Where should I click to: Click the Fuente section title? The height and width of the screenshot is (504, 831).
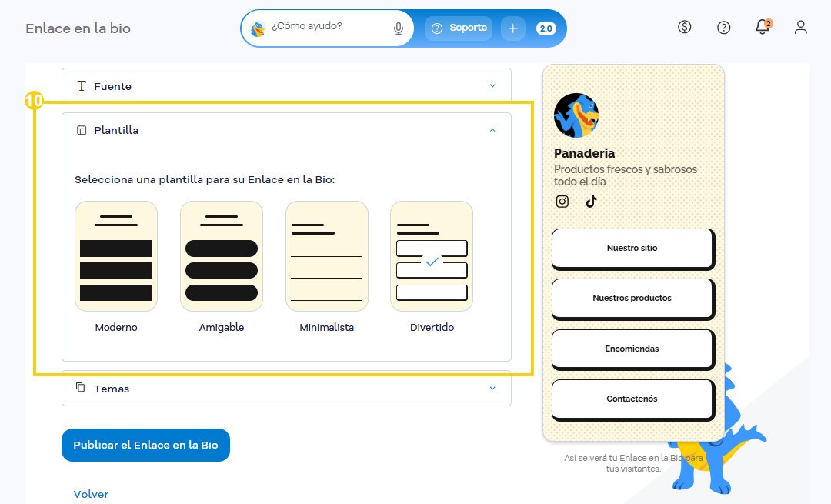[113, 86]
